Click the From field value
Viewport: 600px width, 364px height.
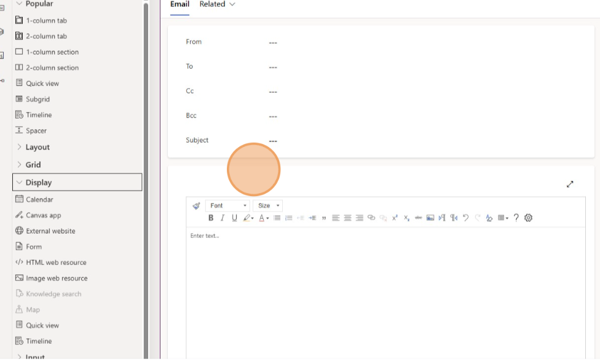point(272,42)
